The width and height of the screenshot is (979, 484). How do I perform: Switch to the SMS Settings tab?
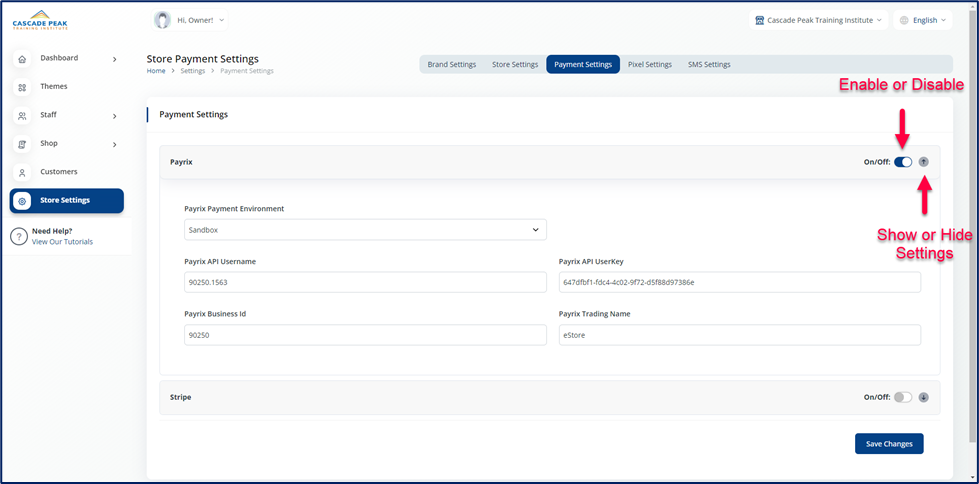coord(709,64)
